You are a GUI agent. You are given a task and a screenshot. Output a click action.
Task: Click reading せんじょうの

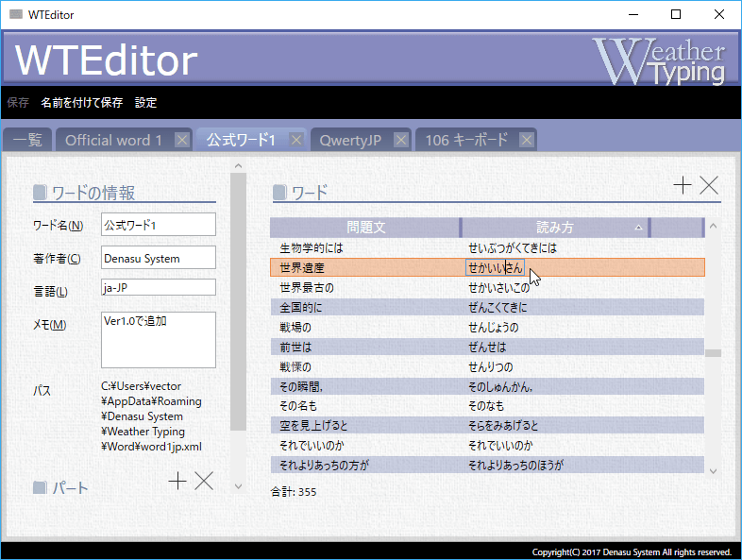pyautogui.click(x=493, y=327)
